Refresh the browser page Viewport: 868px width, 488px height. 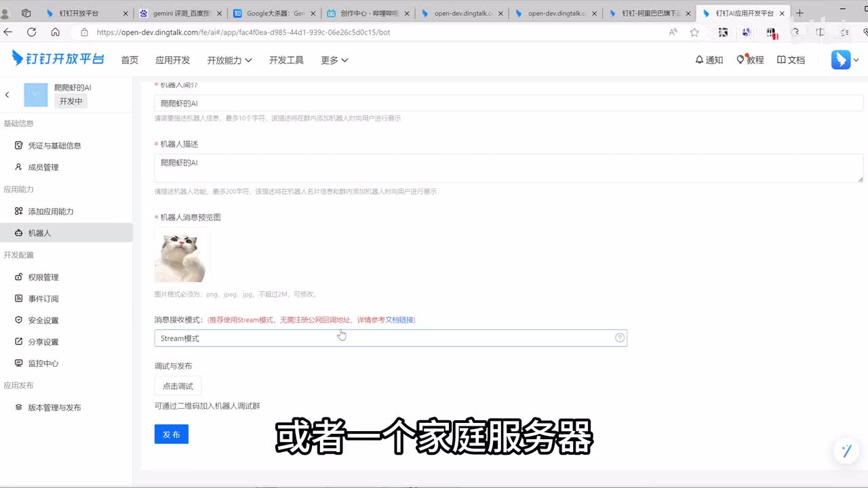pos(31,32)
